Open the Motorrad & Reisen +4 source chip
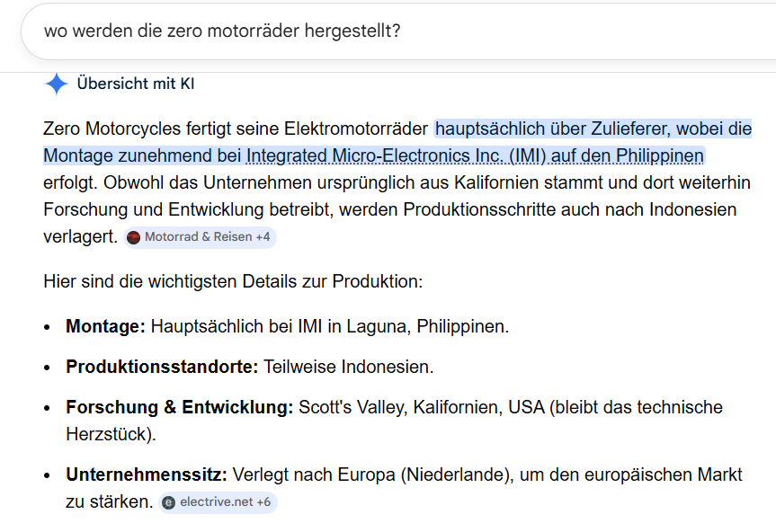 pos(199,237)
